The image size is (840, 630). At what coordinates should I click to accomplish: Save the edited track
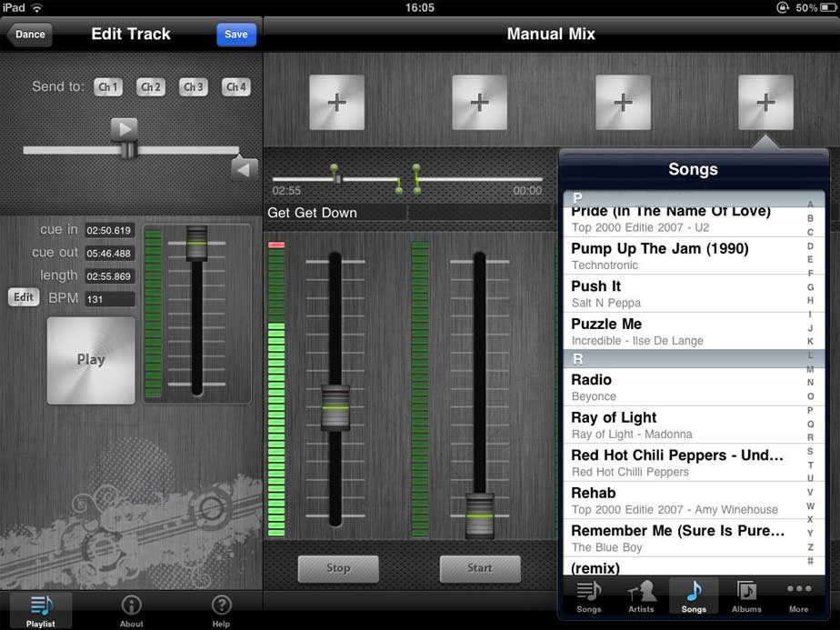point(235,34)
